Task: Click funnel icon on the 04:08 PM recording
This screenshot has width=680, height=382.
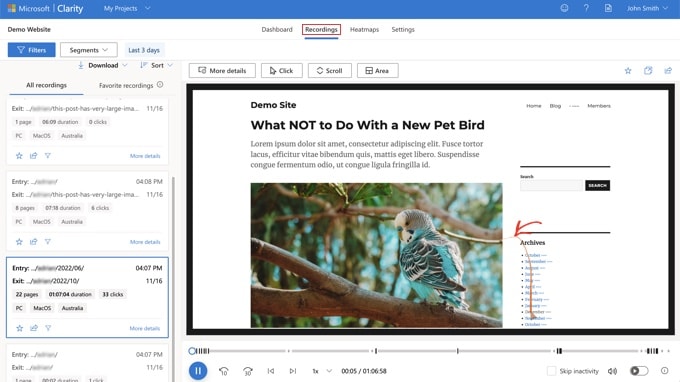Action: pos(48,242)
